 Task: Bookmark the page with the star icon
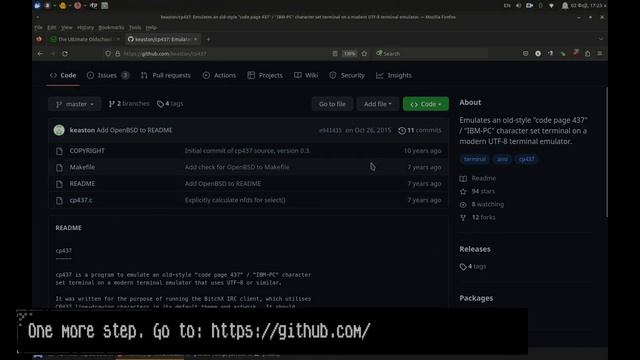(364, 53)
